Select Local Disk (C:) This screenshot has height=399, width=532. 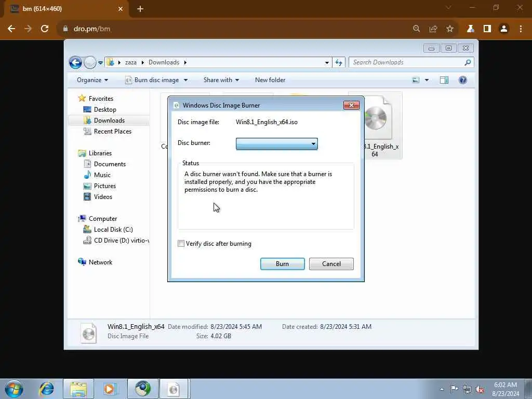[113, 229]
